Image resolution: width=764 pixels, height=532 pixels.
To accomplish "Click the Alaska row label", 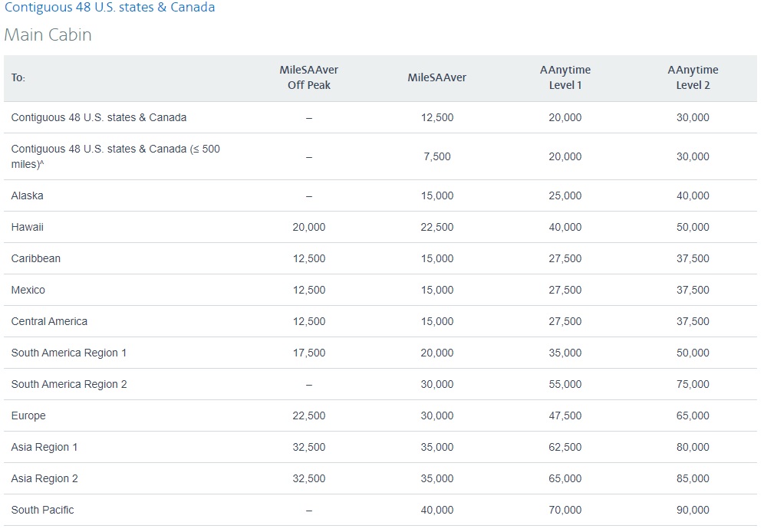I will click(x=28, y=195).
